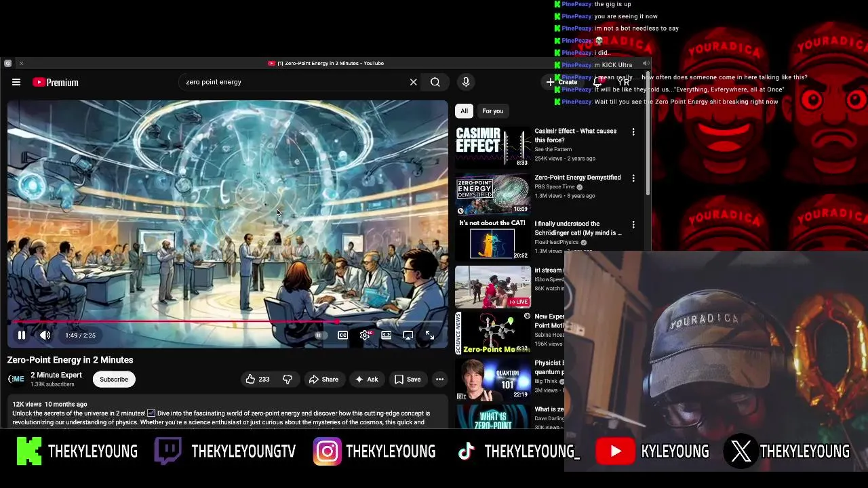Open Zero-Point Energy Demystified thumbnail

[x=493, y=193]
